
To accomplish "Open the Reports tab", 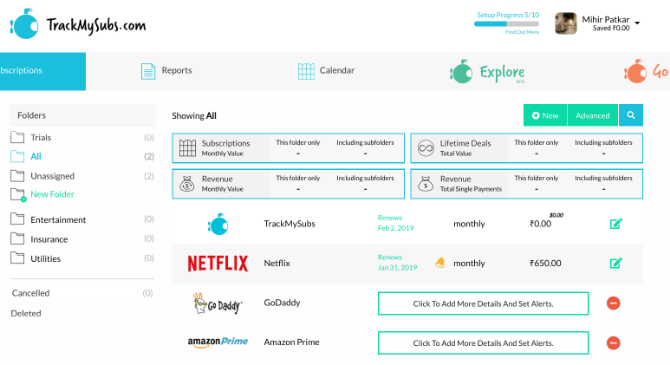I will click(167, 71).
